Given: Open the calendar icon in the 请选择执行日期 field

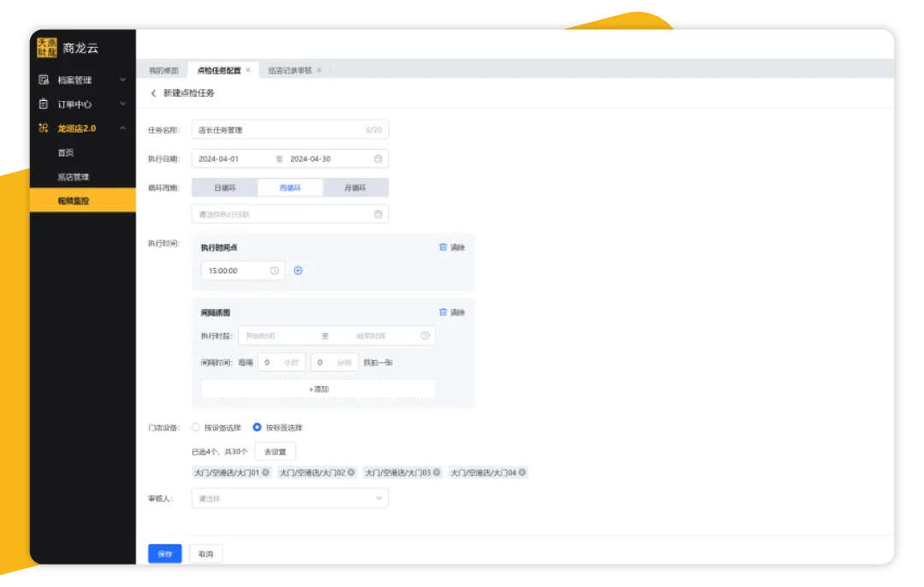Looking at the screenshot, I should pos(378,214).
